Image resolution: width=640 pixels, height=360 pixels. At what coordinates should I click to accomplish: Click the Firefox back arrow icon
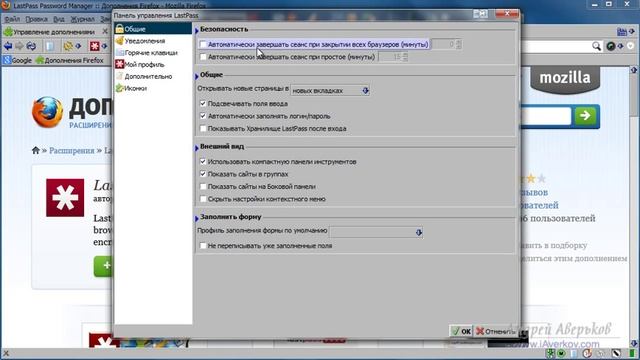[8, 46]
